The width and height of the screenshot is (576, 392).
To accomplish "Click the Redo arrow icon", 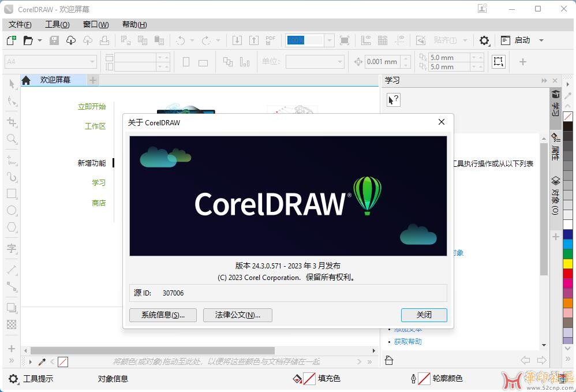I will coord(206,40).
